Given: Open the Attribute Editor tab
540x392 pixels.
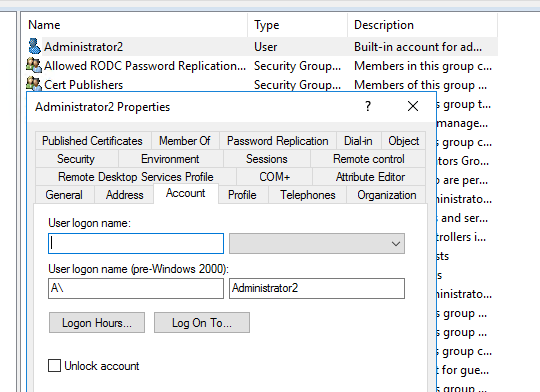Looking at the screenshot, I should point(370,177).
